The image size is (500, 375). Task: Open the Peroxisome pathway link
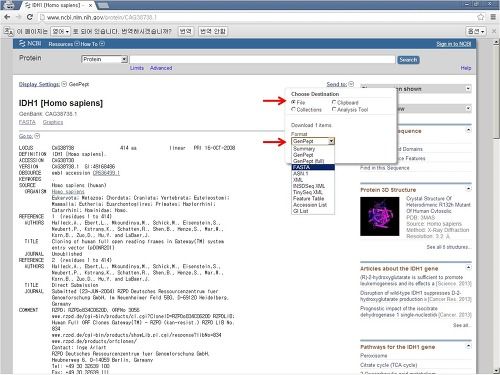pyautogui.click(x=373, y=356)
